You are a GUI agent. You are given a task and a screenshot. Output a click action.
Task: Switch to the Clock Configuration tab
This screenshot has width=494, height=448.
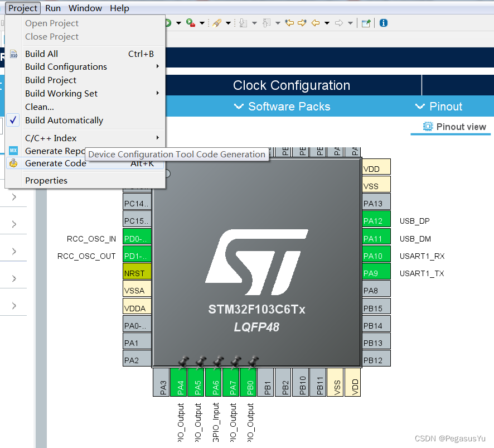click(292, 85)
